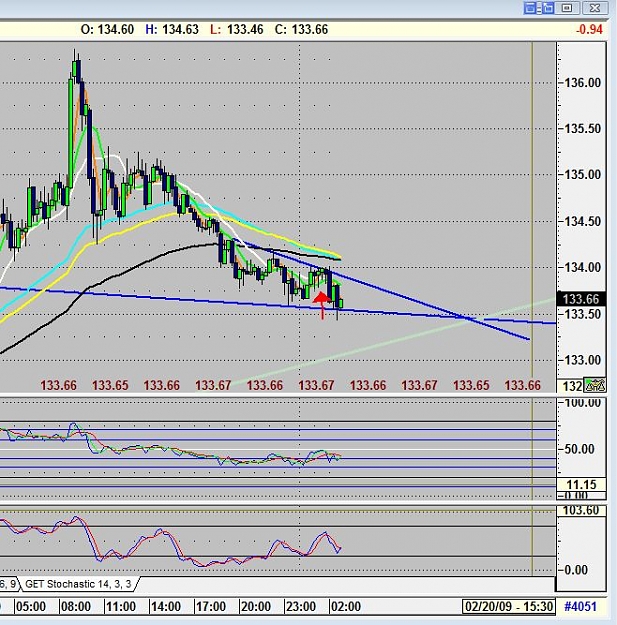This screenshot has height=625, width=617.
Task: Maximize the chart window
Action: click(x=567, y=8)
